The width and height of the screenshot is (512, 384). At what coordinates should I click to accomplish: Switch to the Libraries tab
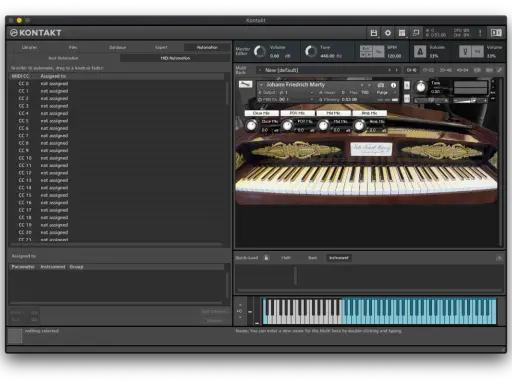29,47
